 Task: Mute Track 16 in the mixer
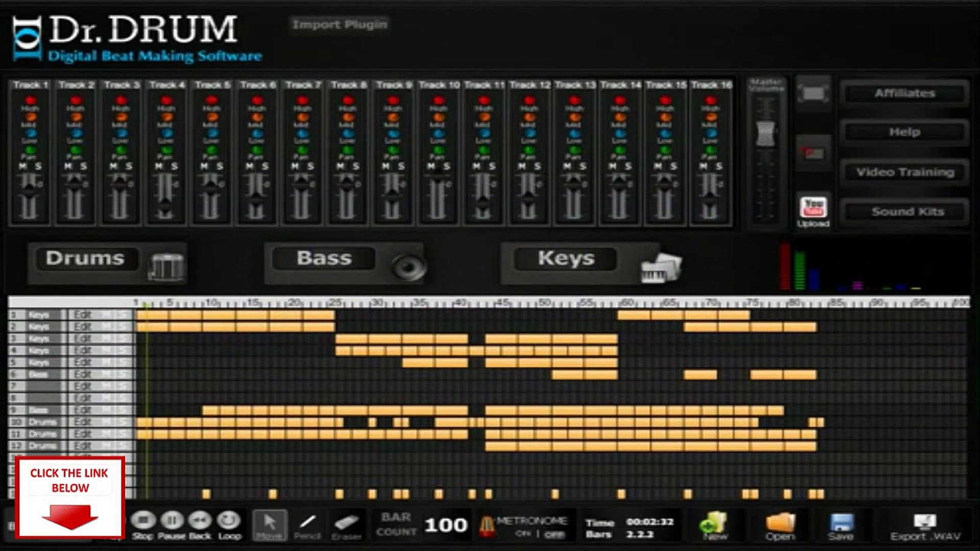703,166
